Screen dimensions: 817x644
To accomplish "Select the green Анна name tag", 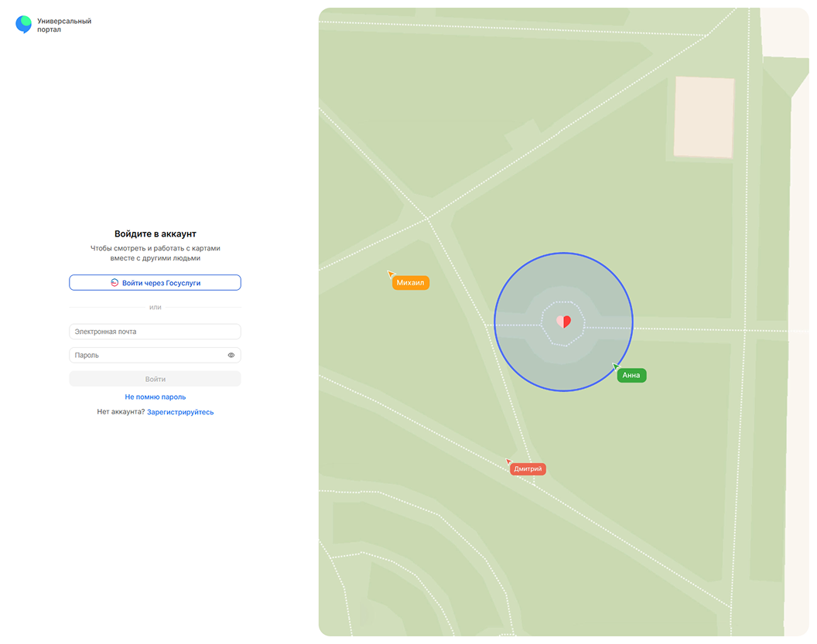I will (x=631, y=376).
